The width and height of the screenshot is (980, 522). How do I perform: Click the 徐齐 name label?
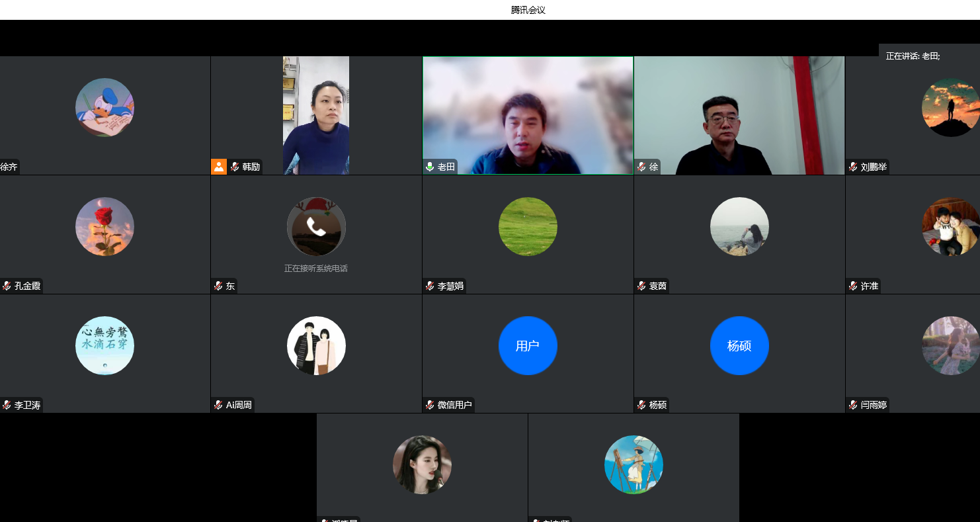(9, 167)
